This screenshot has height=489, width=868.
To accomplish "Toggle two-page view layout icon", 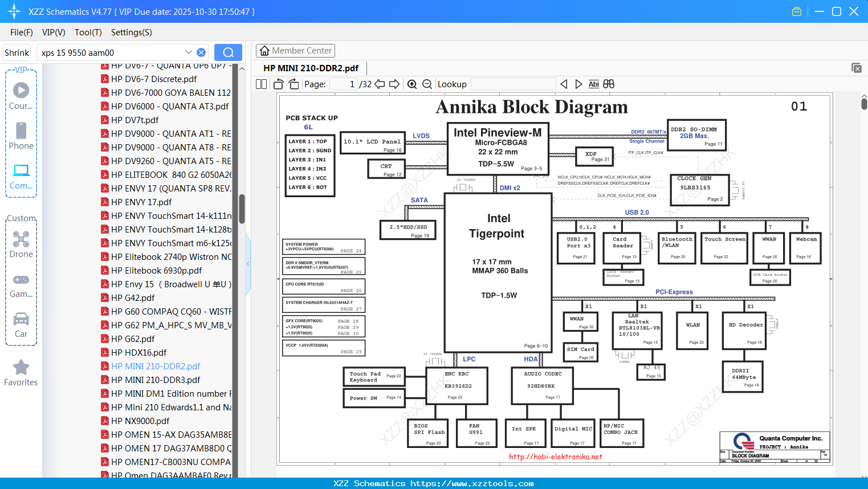I will [x=261, y=84].
